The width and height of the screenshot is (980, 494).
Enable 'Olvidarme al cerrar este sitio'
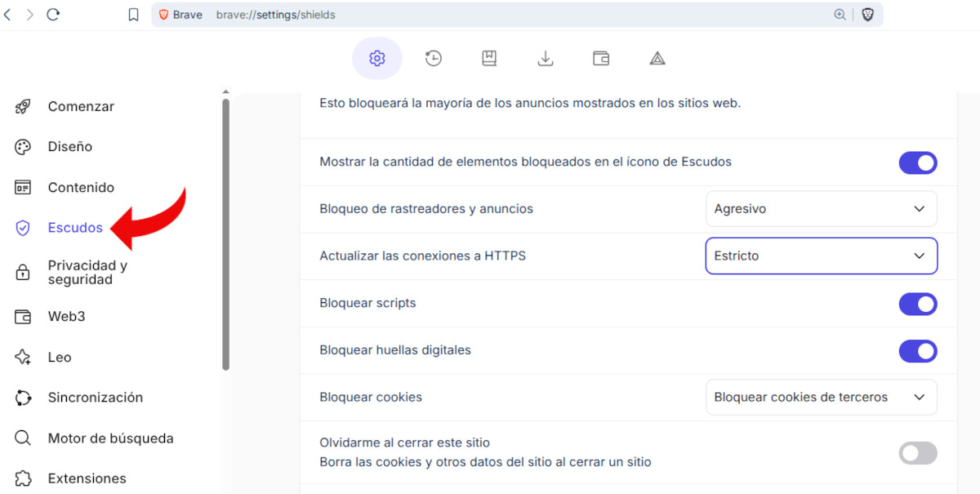[918, 453]
